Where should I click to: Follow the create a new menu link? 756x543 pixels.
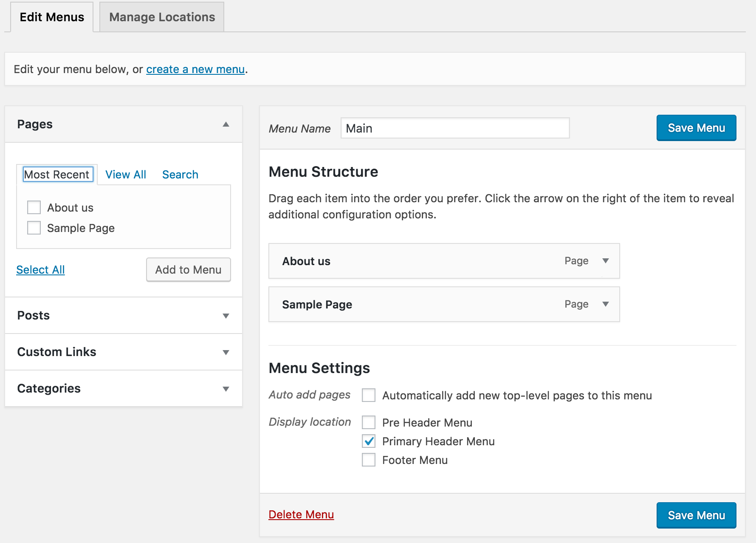pyautogui.click(x=195, y=69)
